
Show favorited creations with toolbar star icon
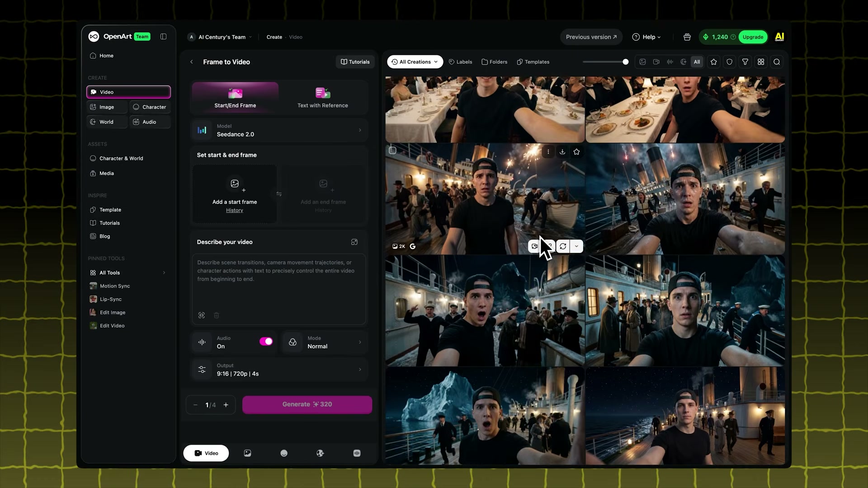point(714,62)
